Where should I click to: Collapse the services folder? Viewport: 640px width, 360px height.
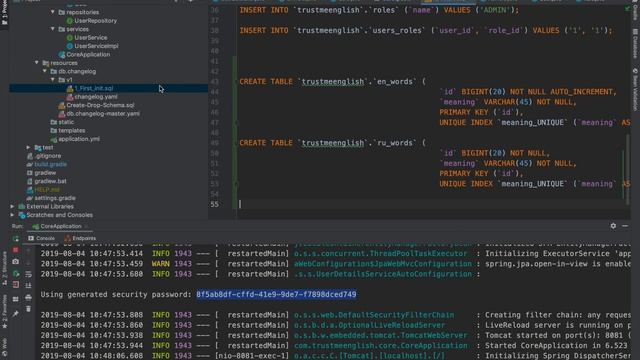(x=53, y=29)
